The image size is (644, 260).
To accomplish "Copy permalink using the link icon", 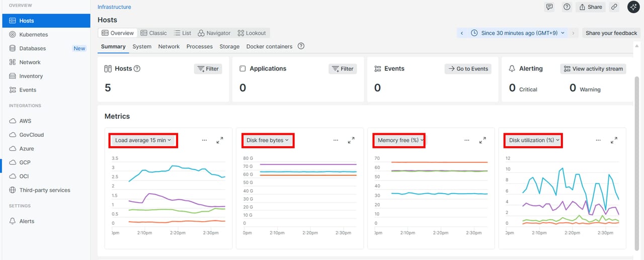I will coord(614,7).
